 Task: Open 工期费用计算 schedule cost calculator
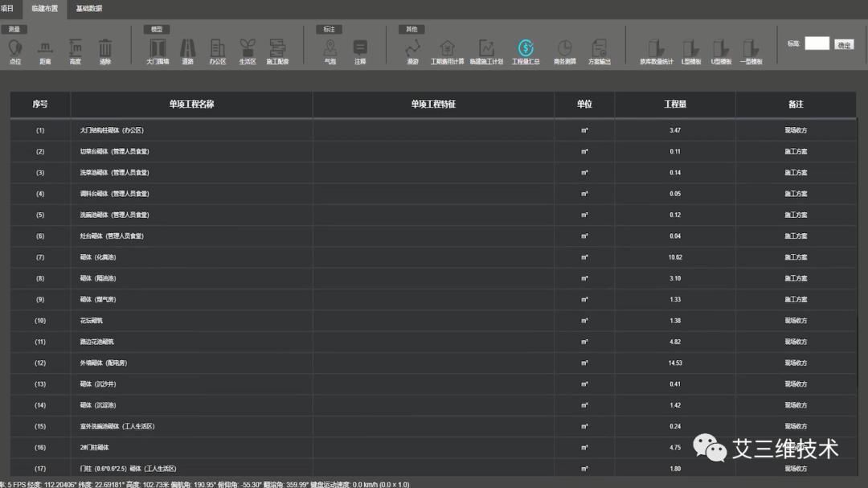(x=448, y=52)
